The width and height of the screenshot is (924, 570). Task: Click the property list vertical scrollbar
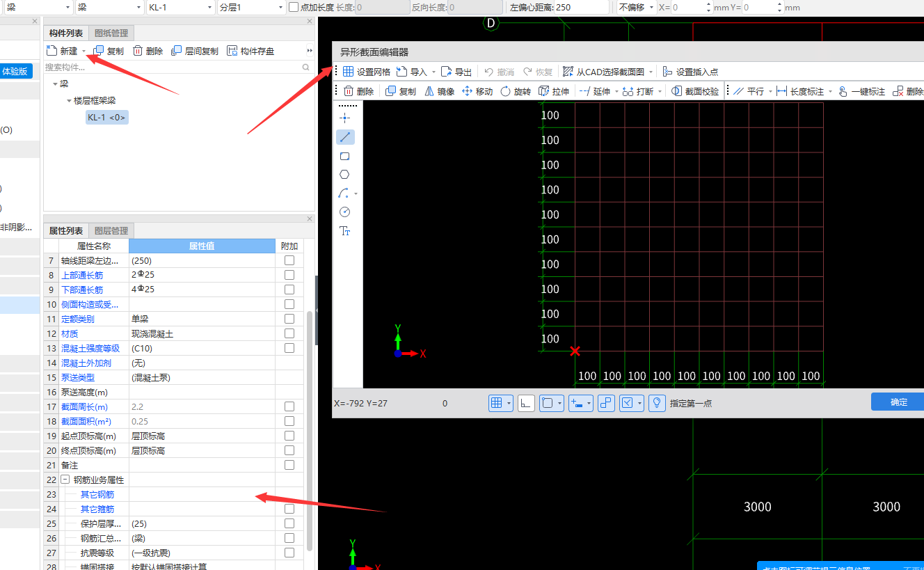point(310,430)
